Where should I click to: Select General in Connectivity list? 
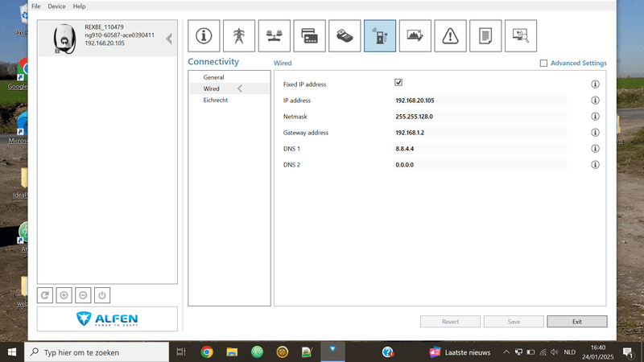click(229, 77)
